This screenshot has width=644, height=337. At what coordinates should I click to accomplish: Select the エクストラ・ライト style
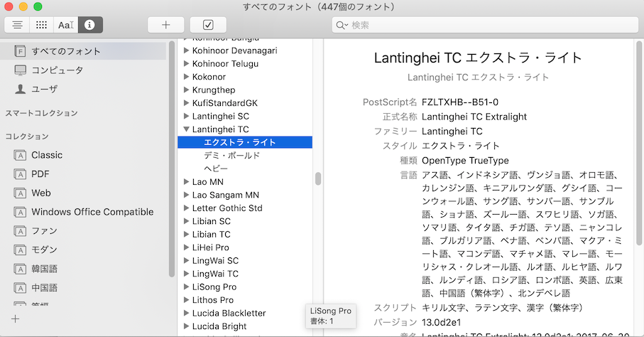[x=245, y=142]
